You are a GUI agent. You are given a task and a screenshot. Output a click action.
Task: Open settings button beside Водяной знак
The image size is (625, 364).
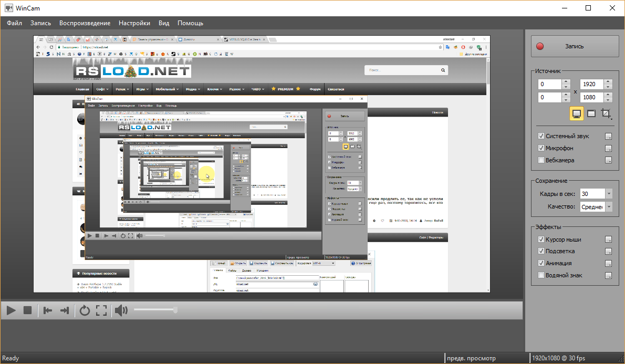point(608,275)
